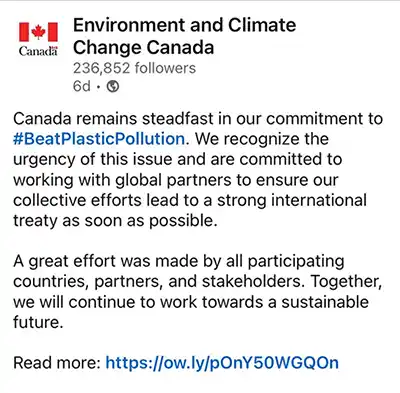
Task: Click the "Change Canada" line of the title
Action: (143, 48)
